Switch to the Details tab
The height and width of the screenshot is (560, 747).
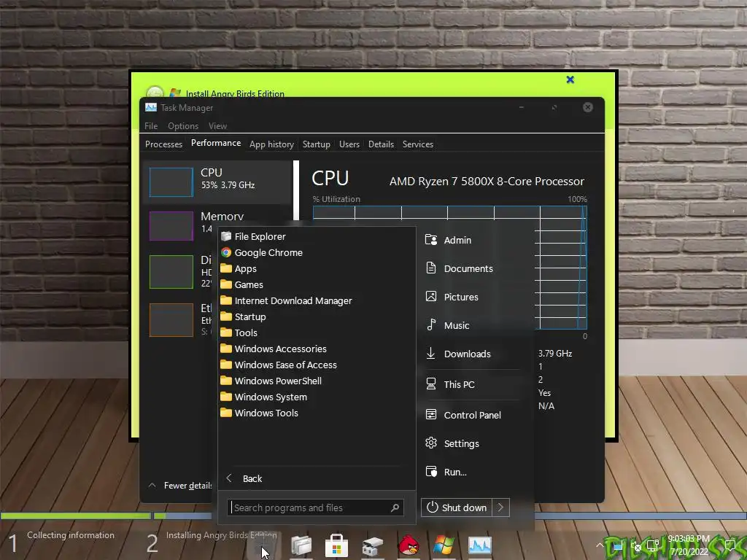pos(381,144)
